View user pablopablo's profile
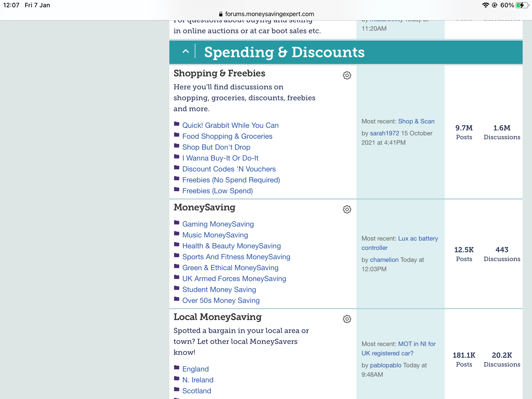Image resolution: width=532 pixels, height=399 pixels. 385,365
